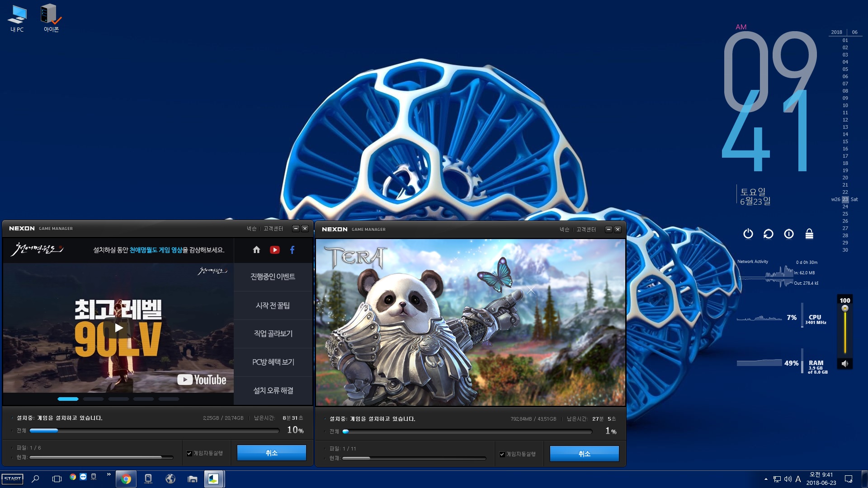
Task: Minimize the left Nexon Game Manager window
Action: [x=296, y=229]
